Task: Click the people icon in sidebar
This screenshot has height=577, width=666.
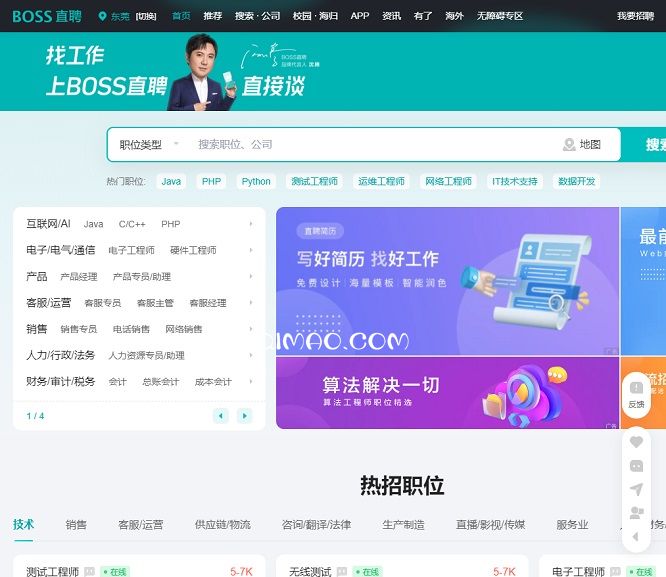Action: [636, 512]
